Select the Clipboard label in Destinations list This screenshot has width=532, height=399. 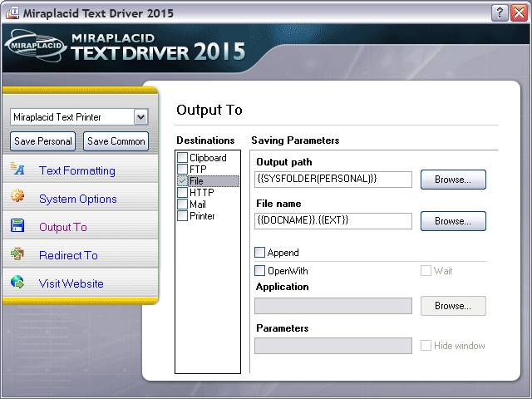coord(208,158)
